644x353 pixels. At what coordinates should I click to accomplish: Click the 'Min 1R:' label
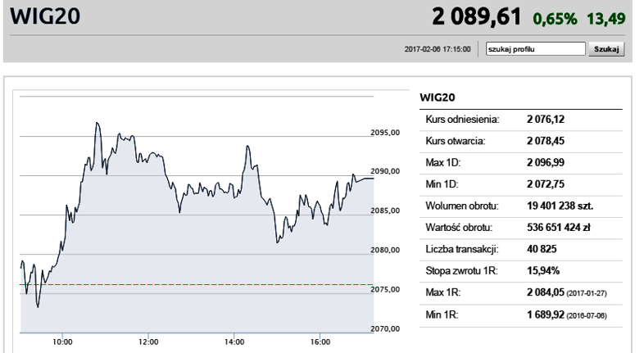click(x=442, y=315)
